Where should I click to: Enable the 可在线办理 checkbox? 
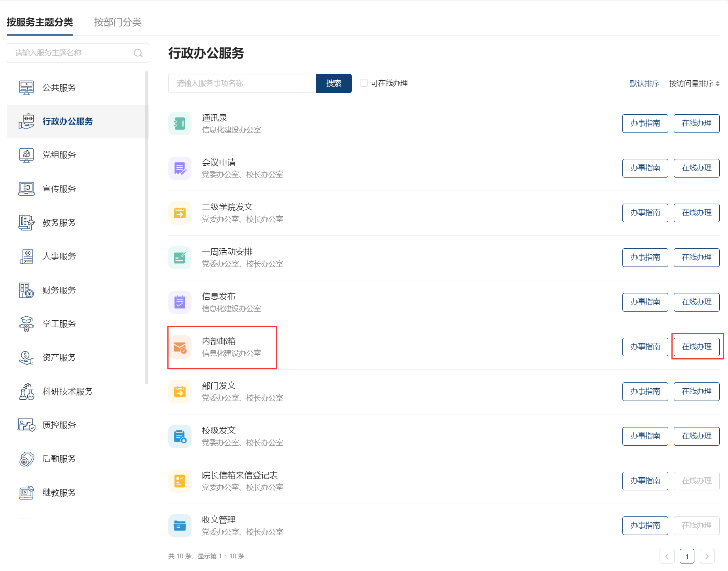coord(364,83)
